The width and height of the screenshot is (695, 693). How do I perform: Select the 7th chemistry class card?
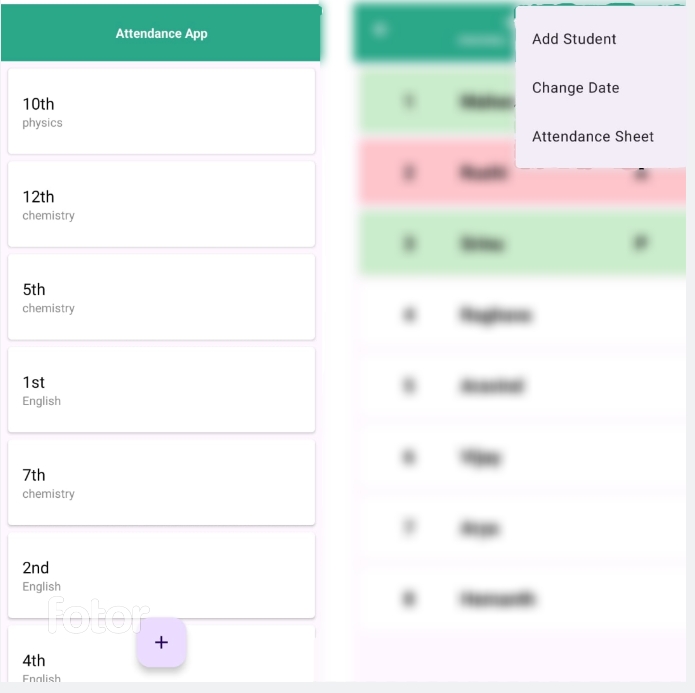[x=161, y=482]
